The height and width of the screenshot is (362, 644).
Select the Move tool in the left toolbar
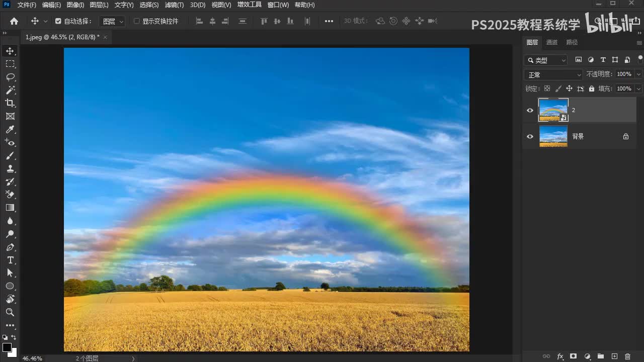[x=10, y=51]
